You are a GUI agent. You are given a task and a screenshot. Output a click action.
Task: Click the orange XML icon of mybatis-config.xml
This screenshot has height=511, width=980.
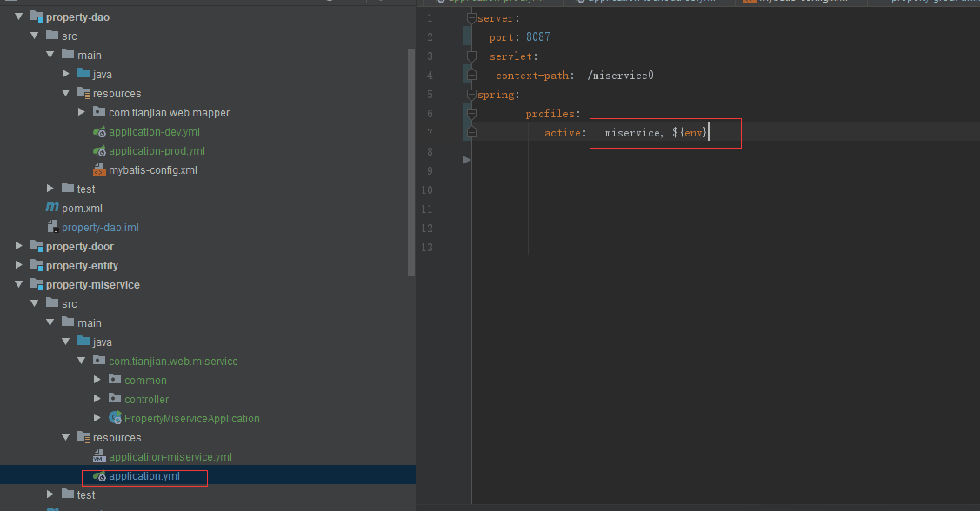point(99,170)
